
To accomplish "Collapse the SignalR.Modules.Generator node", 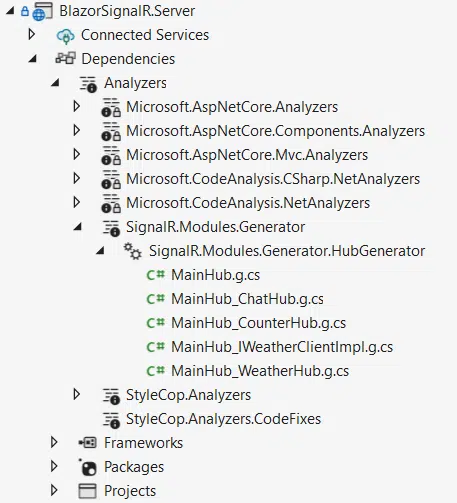I will [x=78, y=227].
